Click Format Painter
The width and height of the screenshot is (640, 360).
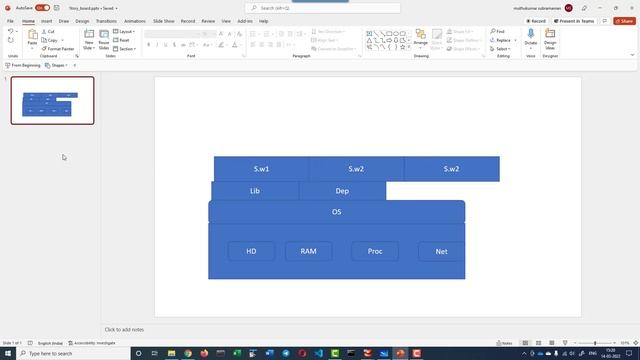(x=58, y=49)
